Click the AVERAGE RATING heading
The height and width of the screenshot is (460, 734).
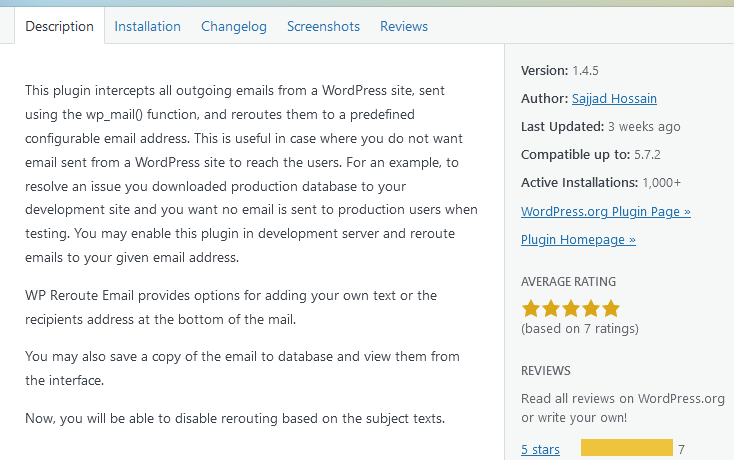[x=568, y=282]
